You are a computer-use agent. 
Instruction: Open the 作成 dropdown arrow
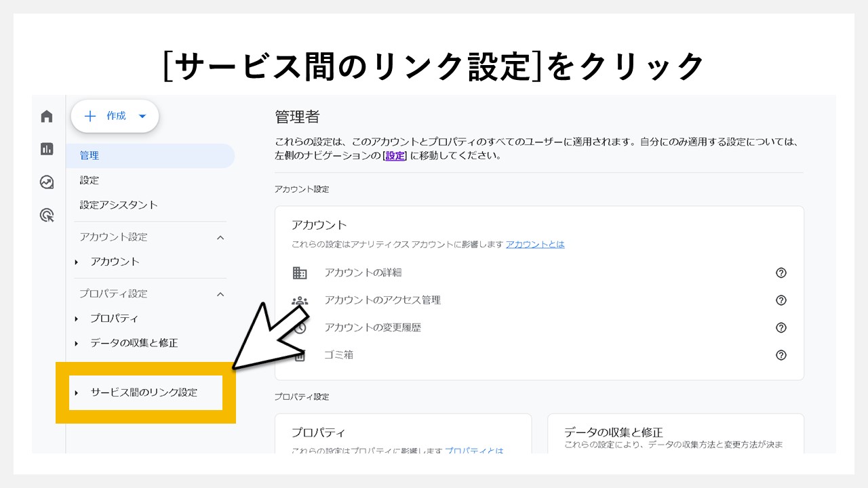click(142, 116)
